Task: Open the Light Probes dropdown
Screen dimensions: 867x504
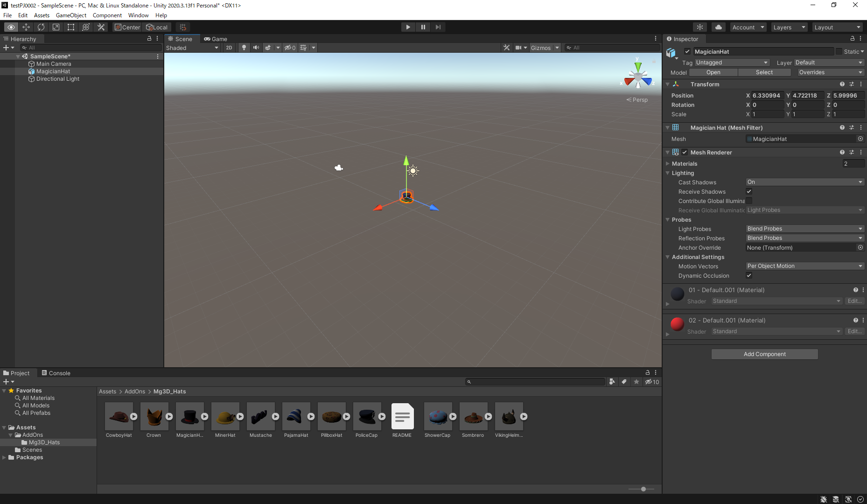Action: [805, 229]
